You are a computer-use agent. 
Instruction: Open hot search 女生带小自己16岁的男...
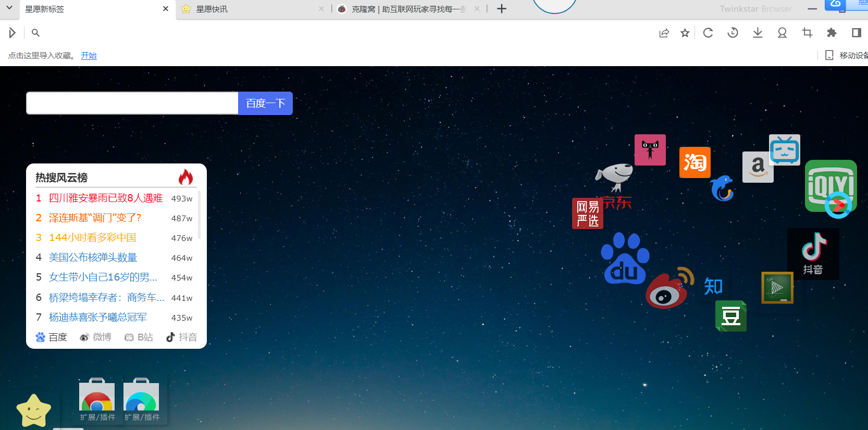[x=103, y=277]
